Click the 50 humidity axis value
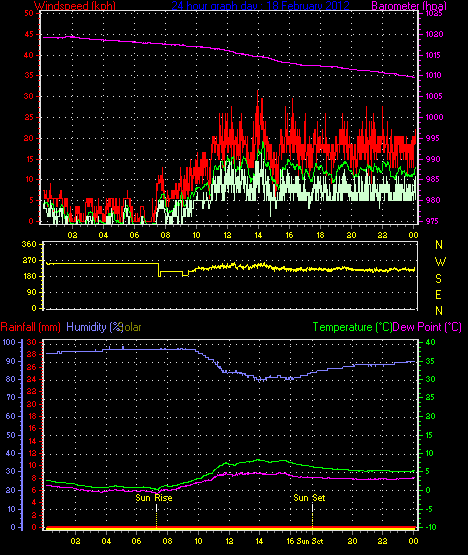 point(11,435)
